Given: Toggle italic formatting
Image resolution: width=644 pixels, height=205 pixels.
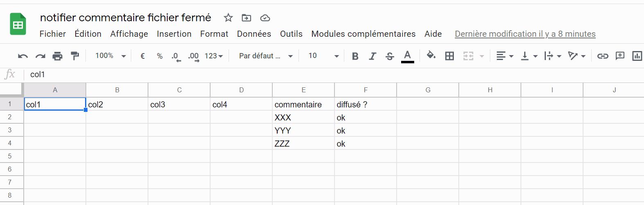Looking at the screenshot, I should click(x=372, y=56).
